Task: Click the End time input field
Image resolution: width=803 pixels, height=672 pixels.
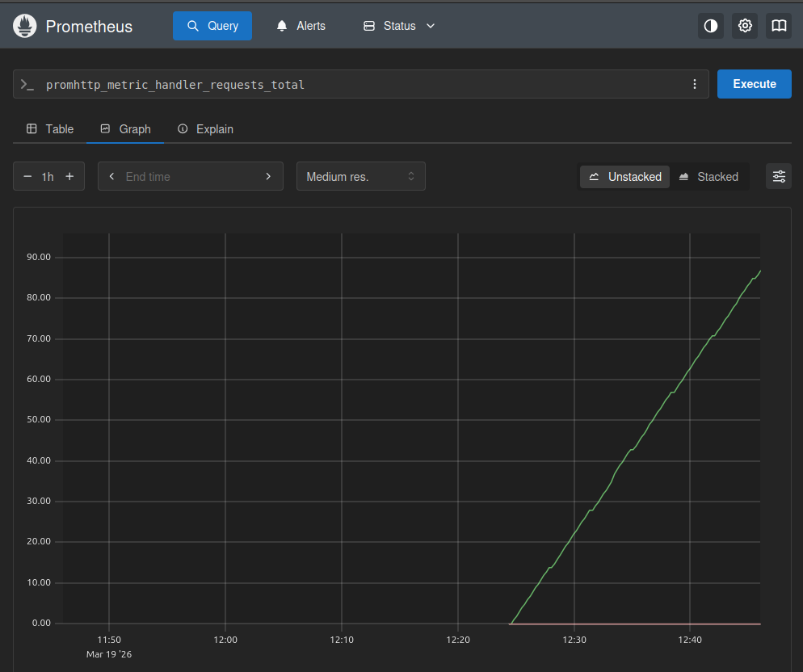Action: point(190,176)
